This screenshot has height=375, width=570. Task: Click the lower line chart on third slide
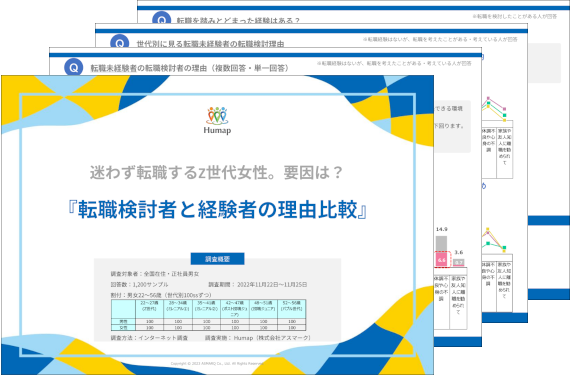pos(494,240)
